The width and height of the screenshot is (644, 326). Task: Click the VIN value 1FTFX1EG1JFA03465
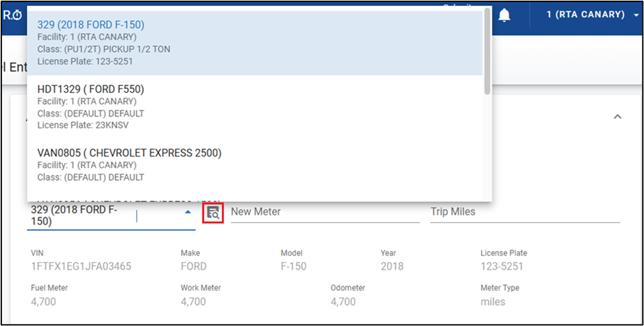click(x=81, y=266)
